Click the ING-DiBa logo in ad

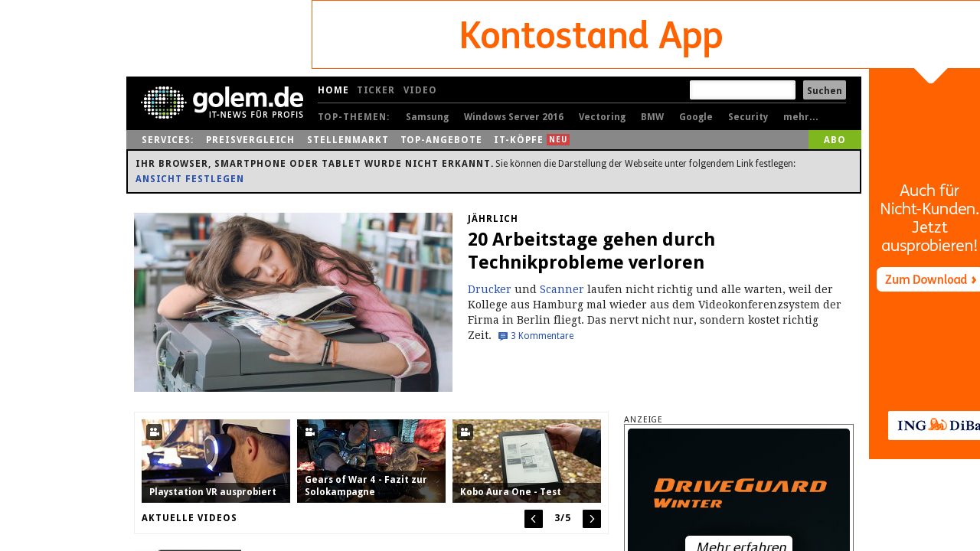pyautogui.click(x=934, y=425)
